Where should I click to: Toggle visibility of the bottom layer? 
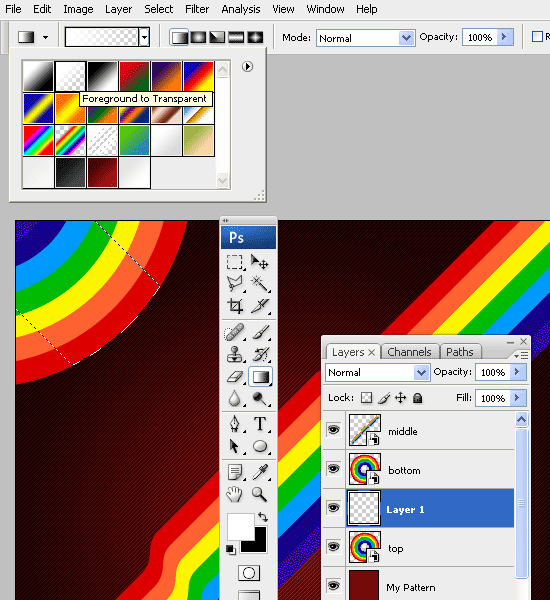[333, 469]
